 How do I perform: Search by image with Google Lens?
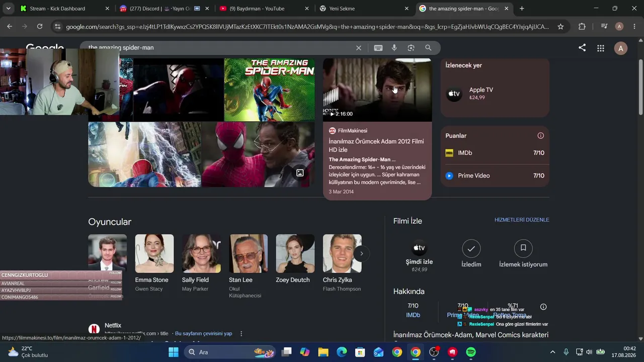click(411, 48)
